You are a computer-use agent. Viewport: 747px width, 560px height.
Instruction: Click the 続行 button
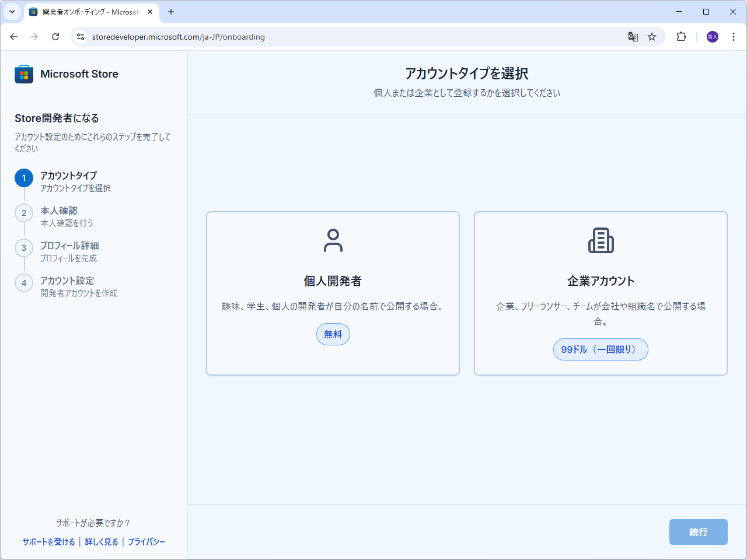(x=698, y=532)
